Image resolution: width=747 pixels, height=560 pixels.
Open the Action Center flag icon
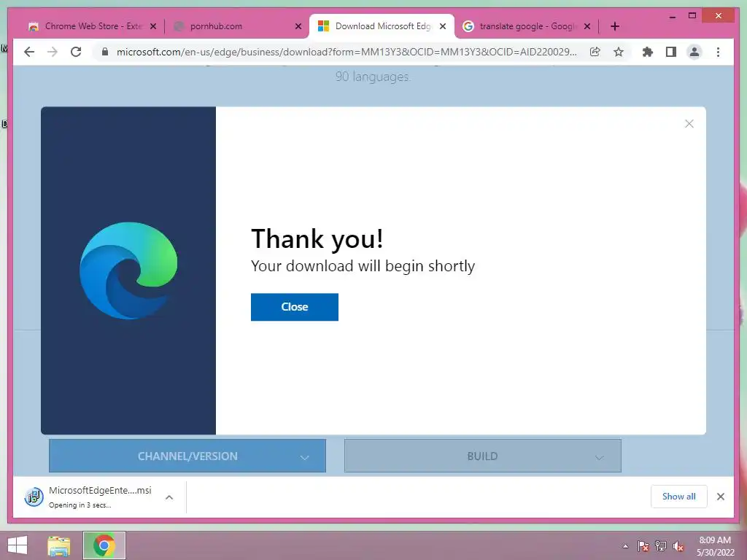click(643, 546)
